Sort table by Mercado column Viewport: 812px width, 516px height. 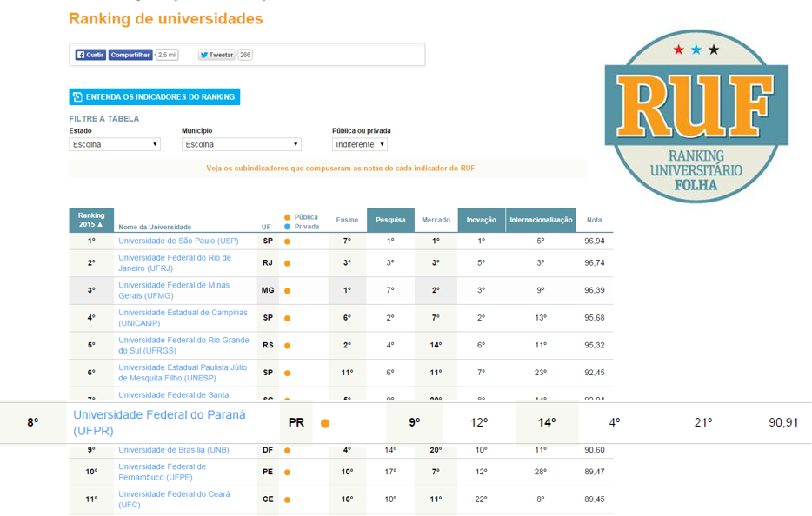436,220
